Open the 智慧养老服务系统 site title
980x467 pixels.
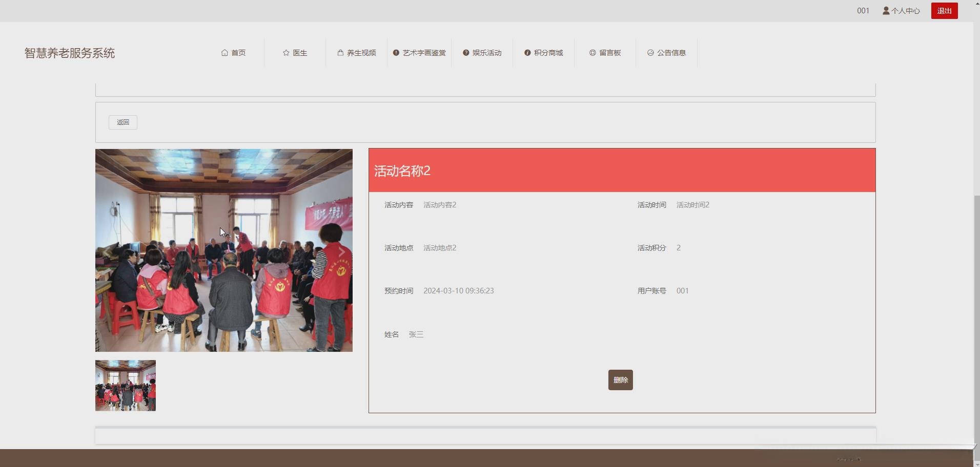(x=70, y=53)
